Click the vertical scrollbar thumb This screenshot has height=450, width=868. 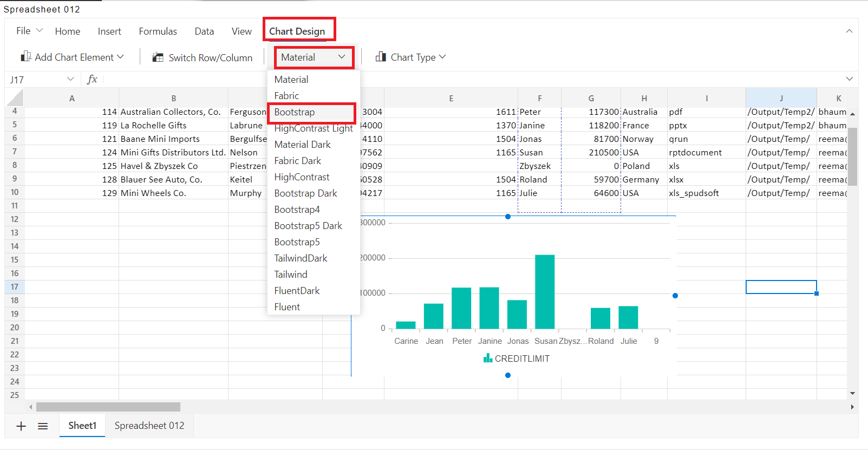[x=852, y=156]
